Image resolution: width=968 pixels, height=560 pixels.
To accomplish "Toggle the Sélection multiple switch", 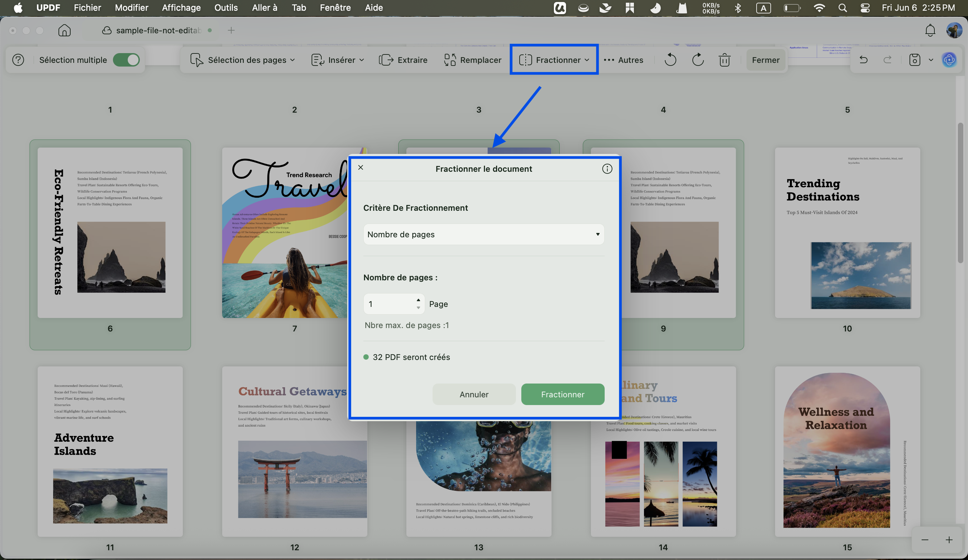I will 126,60.
